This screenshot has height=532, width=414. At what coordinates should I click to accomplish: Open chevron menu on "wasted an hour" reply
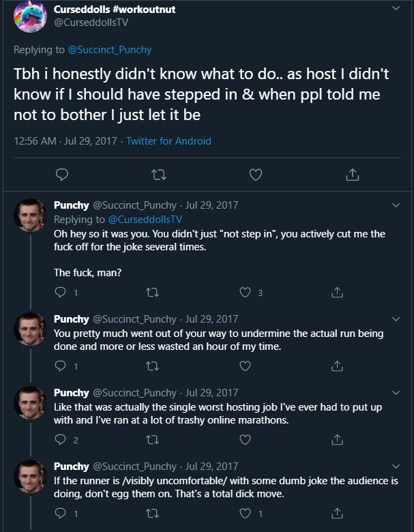tap(396, 319)
